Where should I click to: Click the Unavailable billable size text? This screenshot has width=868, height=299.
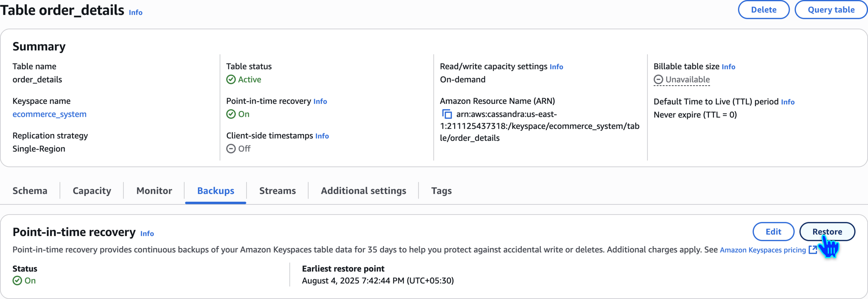click(x=687, y=80)
